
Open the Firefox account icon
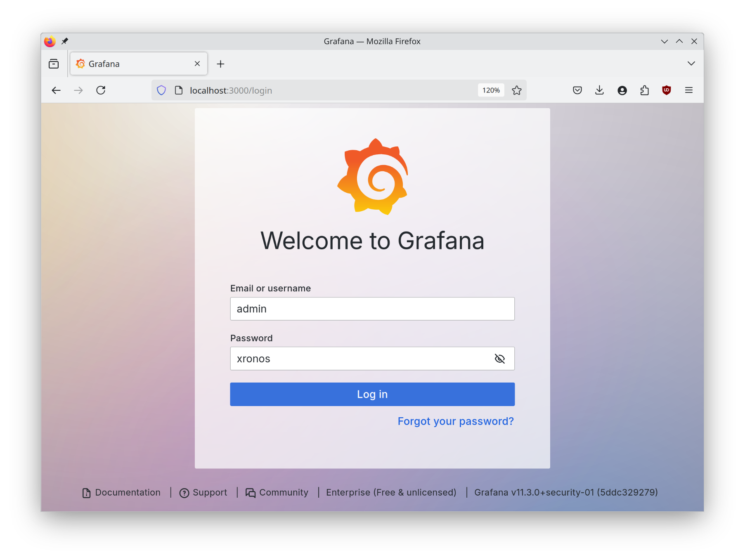pos(622,90)
